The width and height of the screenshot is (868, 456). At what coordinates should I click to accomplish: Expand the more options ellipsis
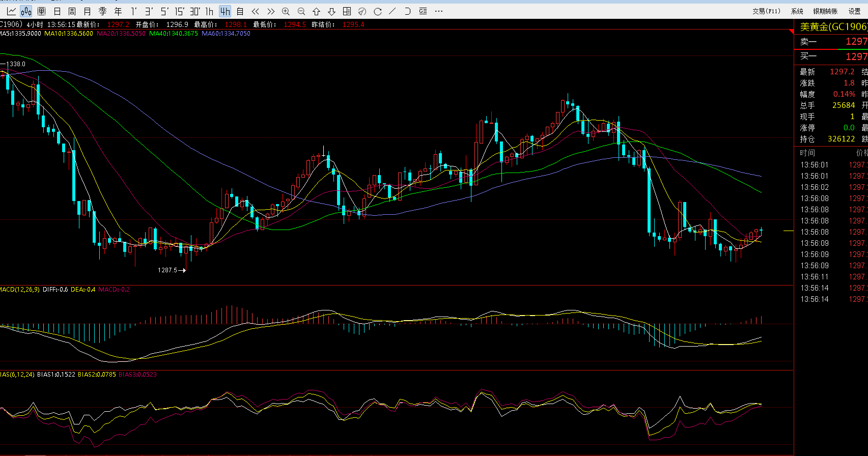(439, 11)
